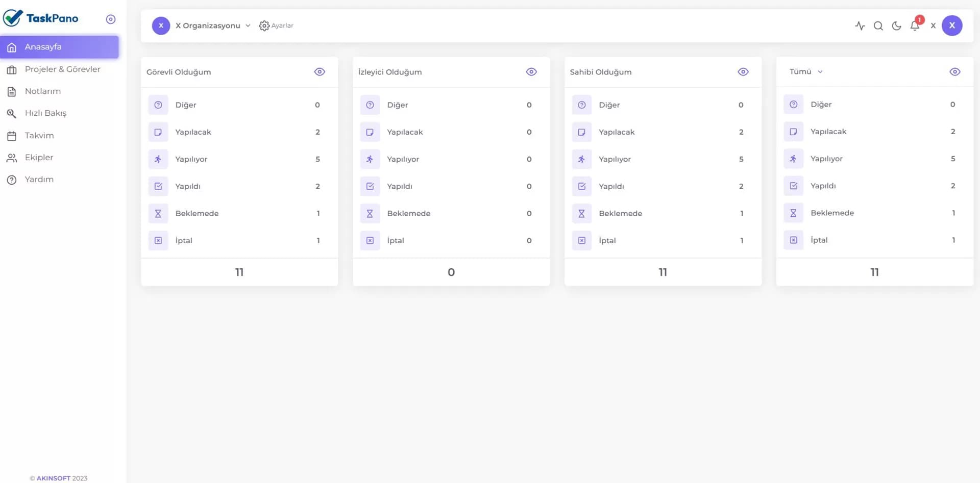980x483 pixels.
Task: Click Yapılacak icon in İzleyici Olduğum
Action: click(370, 132)
